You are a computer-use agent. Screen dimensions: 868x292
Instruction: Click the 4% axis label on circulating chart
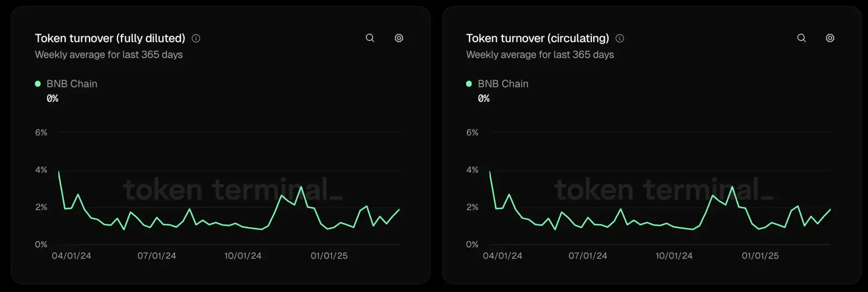(x=472, y=170)
